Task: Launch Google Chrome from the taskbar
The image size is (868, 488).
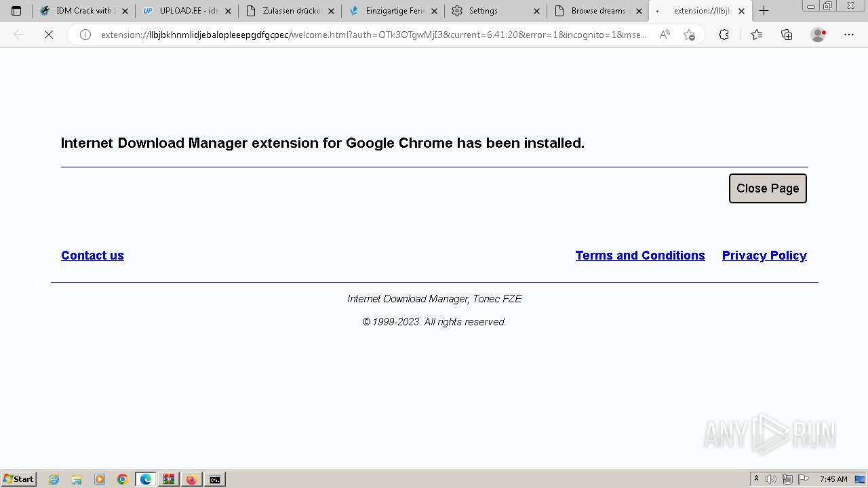Action: click(x=123, y=479)
